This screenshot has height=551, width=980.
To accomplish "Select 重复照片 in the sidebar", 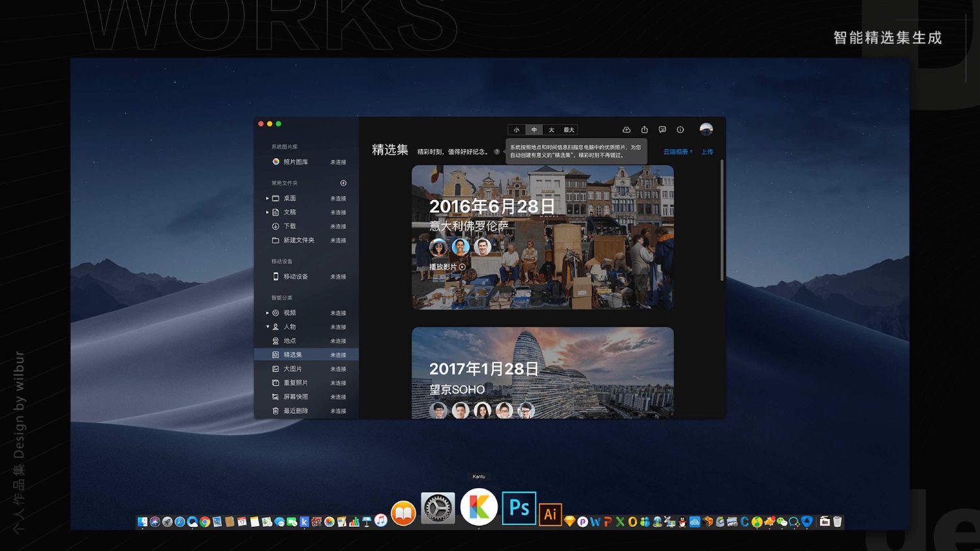I will pos(295,383).
